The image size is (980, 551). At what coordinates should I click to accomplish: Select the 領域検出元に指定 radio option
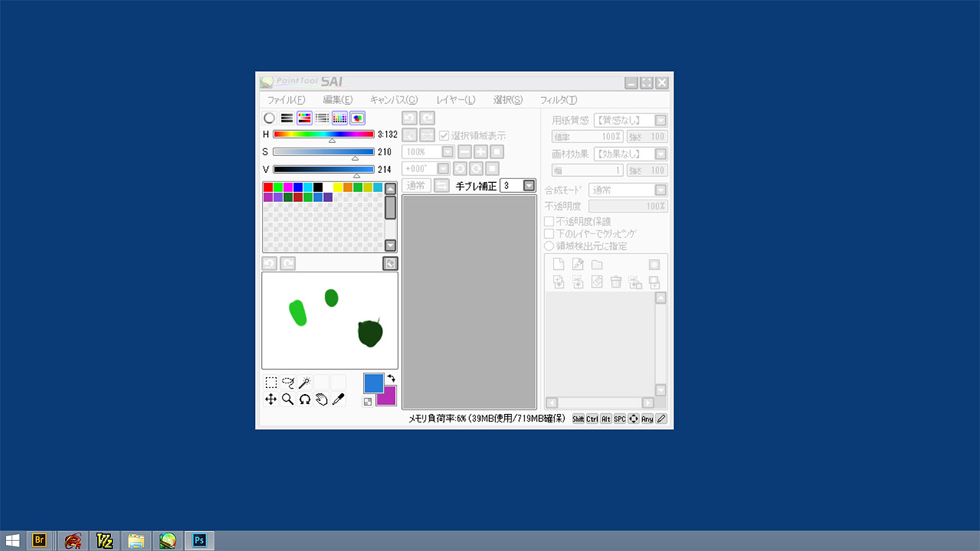click(x=549, y=246)
